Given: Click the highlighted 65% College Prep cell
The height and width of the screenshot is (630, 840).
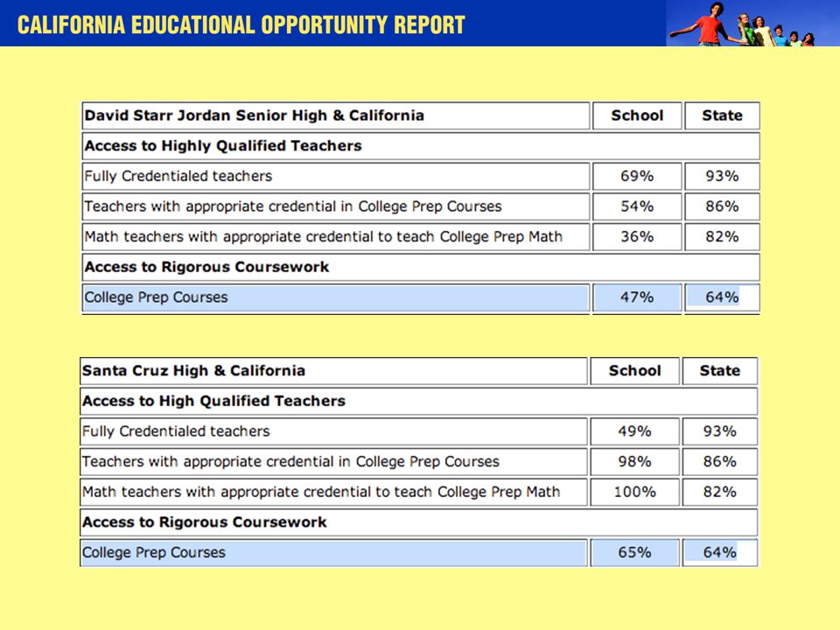Looking at the screenshot, I should tap(635, 552).
